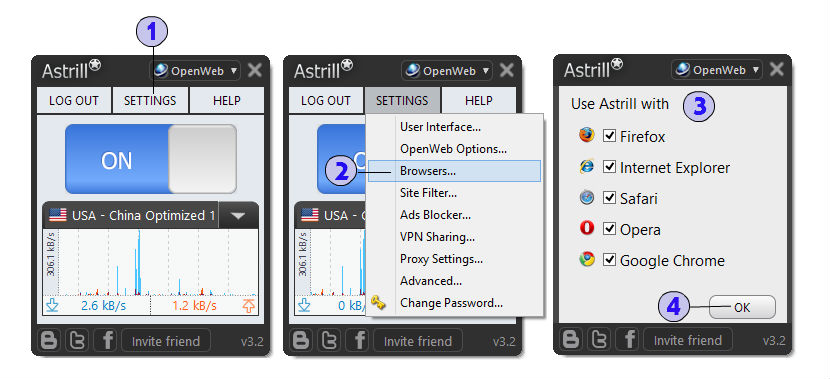The height and width of the screenshot is (379, 830).
Task: Uncheck the Opera checkbox
Action: pos(610,229)
